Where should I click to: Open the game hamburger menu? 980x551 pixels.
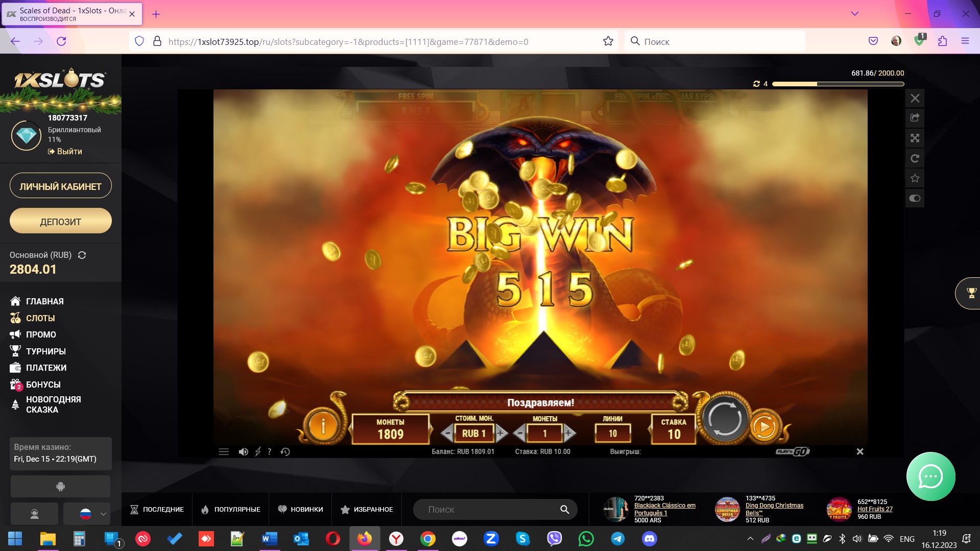[224, 452]
